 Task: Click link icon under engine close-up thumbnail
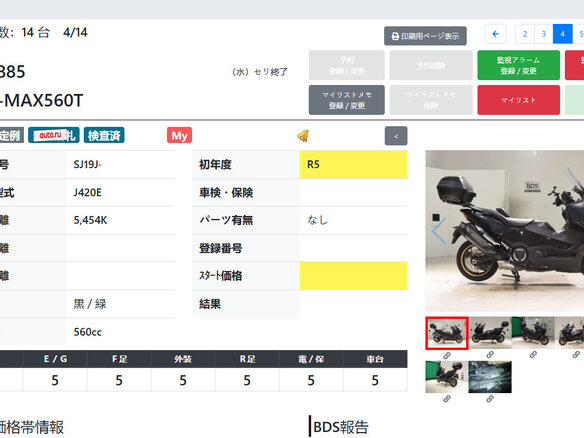490,399
